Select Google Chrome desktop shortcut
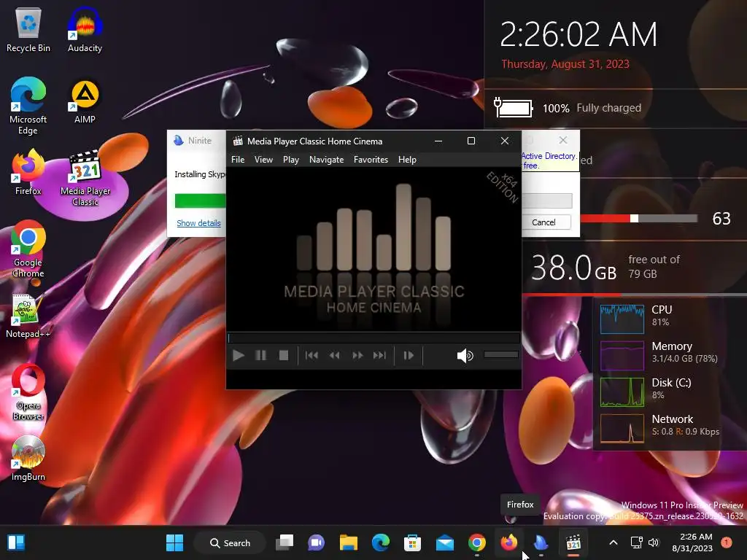The height and width of the screenshot is (560, 747). 28,249
